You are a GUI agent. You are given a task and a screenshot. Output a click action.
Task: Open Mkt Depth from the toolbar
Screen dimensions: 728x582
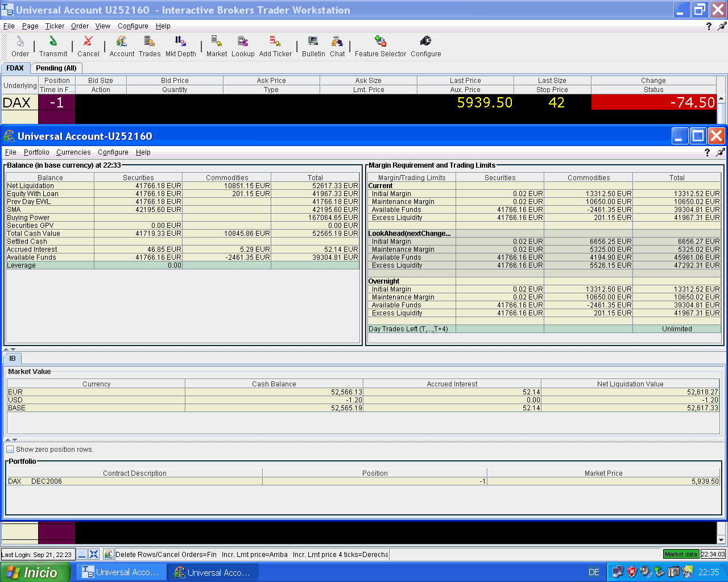pos(180,46)
